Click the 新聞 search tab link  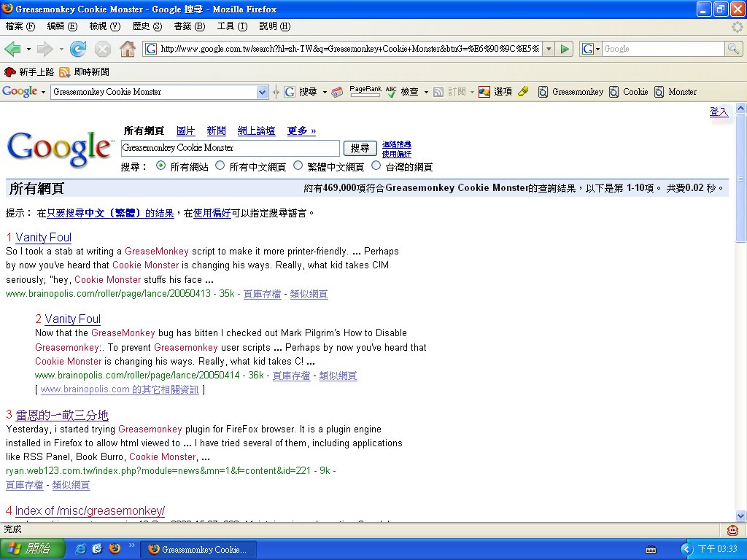tap(216, 131)
